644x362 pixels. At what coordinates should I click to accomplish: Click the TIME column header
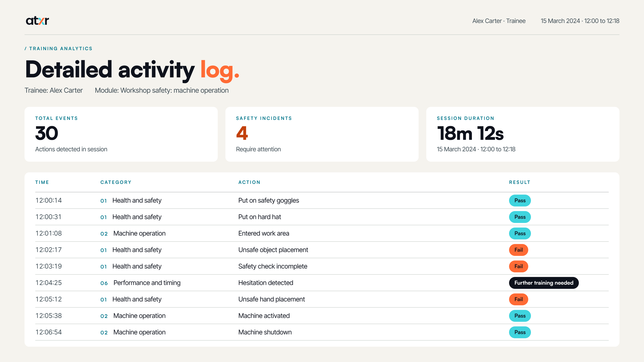42,182
